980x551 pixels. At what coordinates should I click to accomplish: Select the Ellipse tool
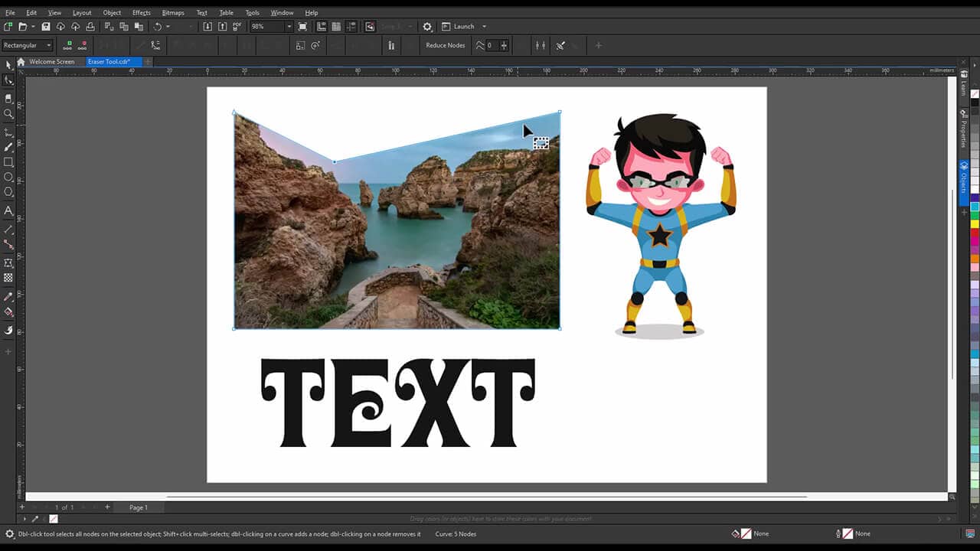(8, 178)
